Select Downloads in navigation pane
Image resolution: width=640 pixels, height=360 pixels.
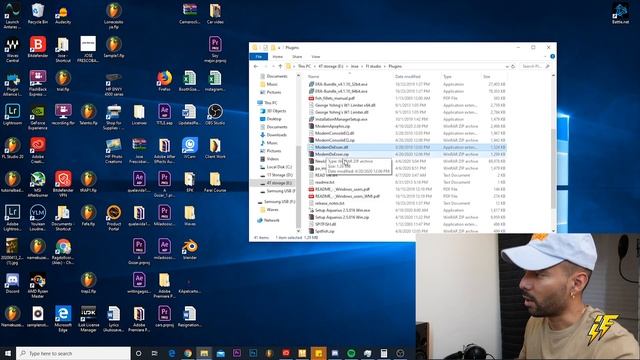click(x=276, y=135)
